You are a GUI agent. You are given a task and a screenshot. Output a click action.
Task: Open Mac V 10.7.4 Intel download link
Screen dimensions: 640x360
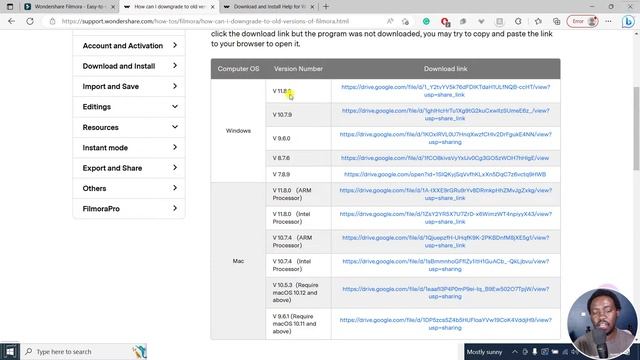pos(445,265)
